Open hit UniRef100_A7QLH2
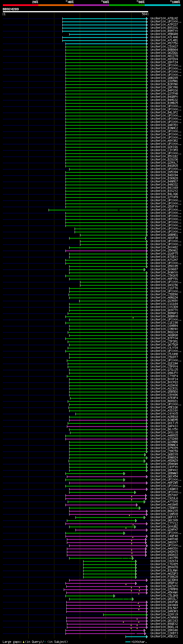Viewport: 183px width, 644px height. (164, 18)
